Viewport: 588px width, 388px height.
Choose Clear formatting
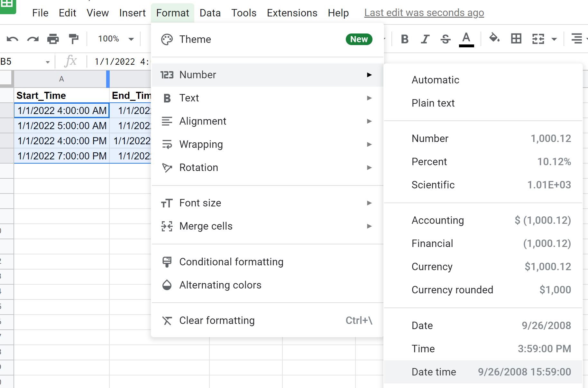267,320
